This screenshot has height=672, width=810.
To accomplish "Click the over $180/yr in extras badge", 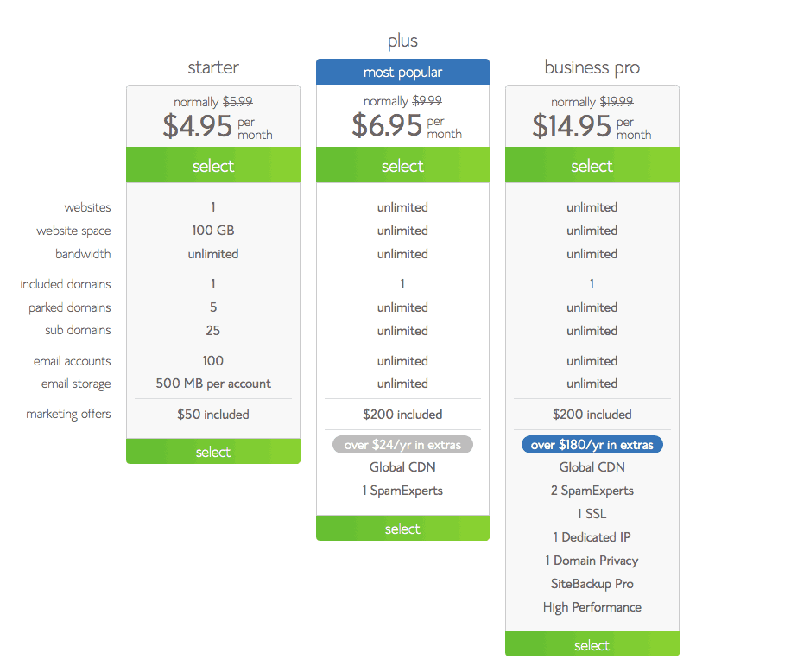I will click(592, 445).
